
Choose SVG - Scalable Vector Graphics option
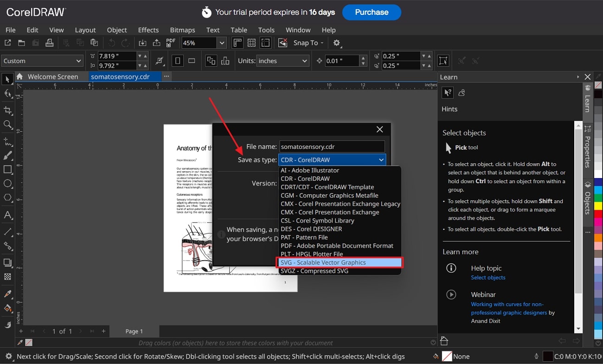(340, 262)
